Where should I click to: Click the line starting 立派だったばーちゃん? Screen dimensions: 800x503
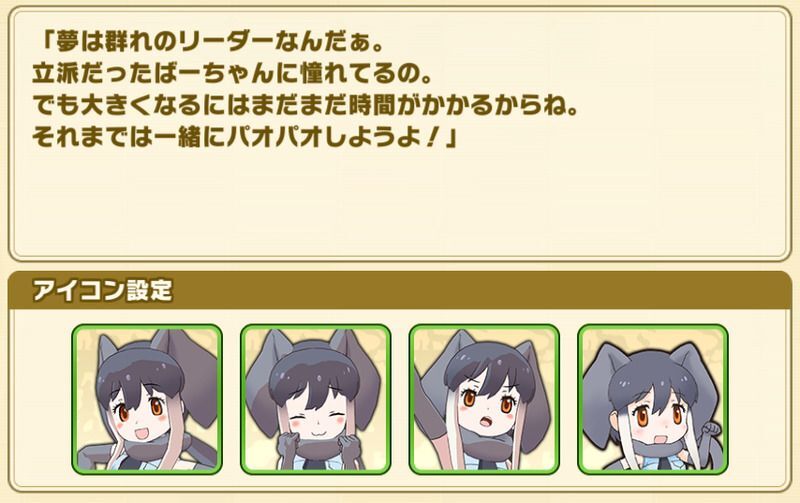pos(233,74)
